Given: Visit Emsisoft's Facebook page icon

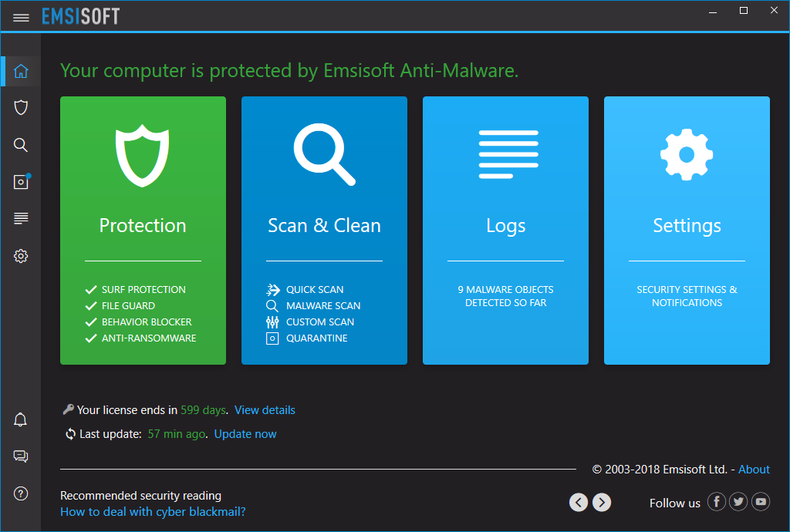Looking at the screenshot, I should 716,501.
